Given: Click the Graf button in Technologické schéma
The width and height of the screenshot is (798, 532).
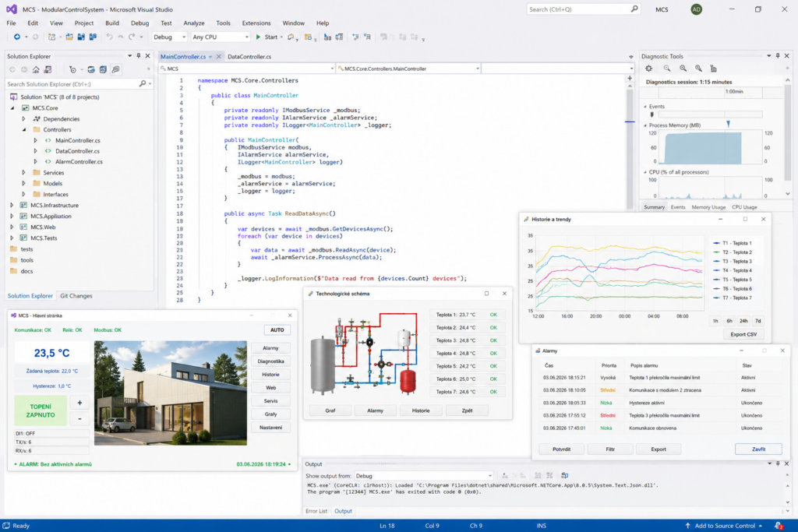Looking at the screenshot, I should tap(330, 410).
